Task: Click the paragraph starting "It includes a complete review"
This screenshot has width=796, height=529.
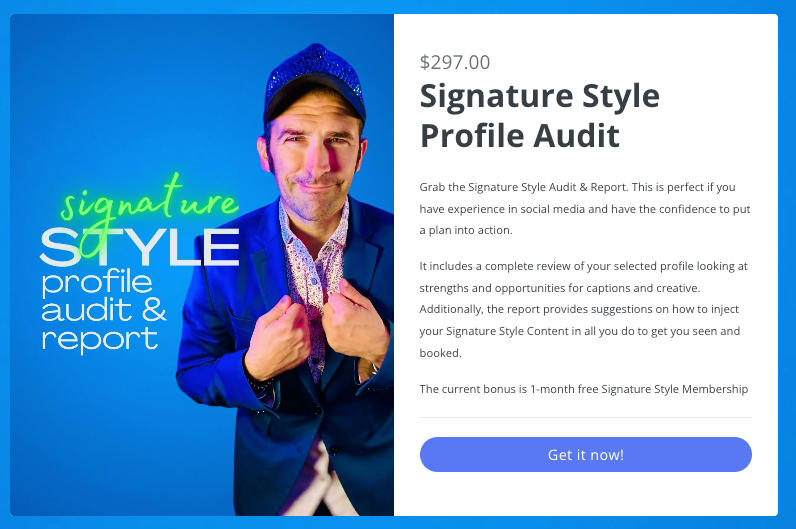Action: (x=583, y=309)
